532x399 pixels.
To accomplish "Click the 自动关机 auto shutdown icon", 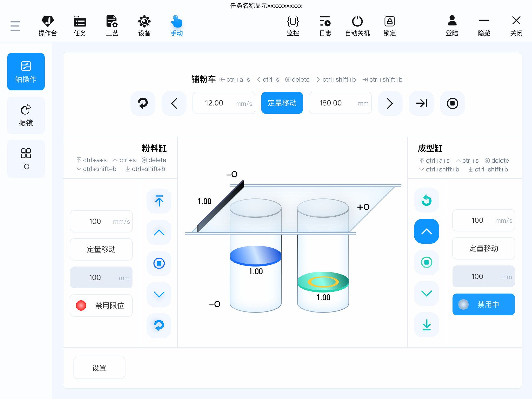I will [357, 26].
